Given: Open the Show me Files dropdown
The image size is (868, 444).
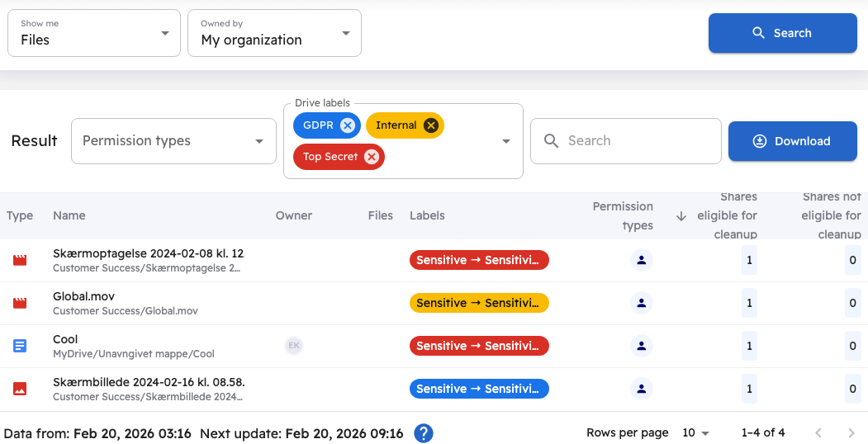Looking at the screenshot, I should coord(94,33).
